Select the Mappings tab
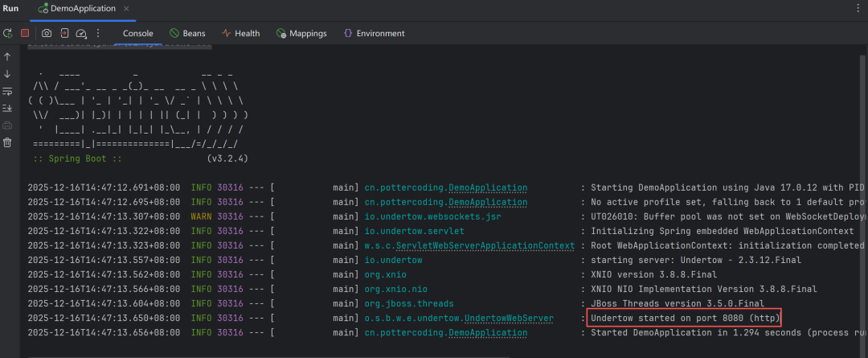This screenshot has height=358, width=868. coord(301,33)
